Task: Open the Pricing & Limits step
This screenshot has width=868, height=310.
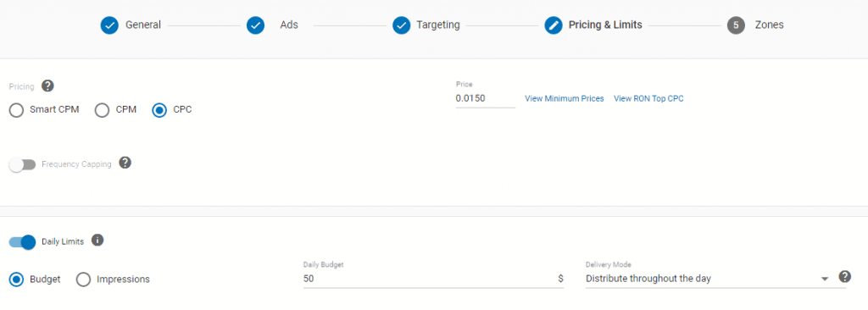Action: 605,25
